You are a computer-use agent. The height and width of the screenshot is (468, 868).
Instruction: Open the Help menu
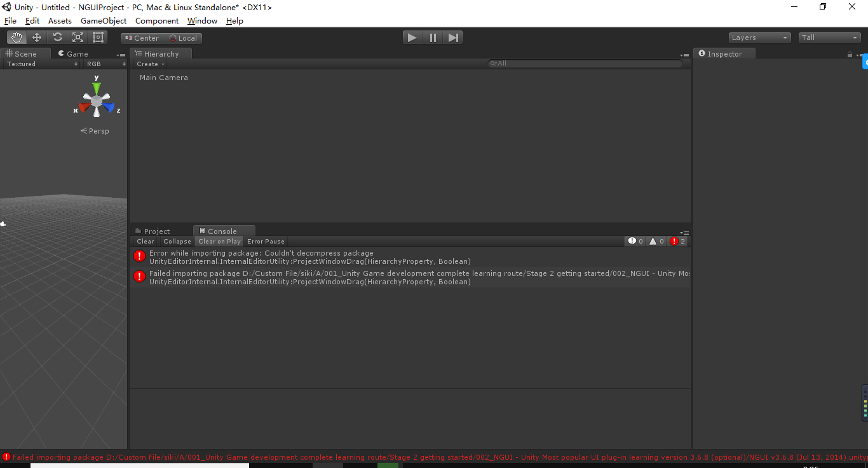pos(234,21)
